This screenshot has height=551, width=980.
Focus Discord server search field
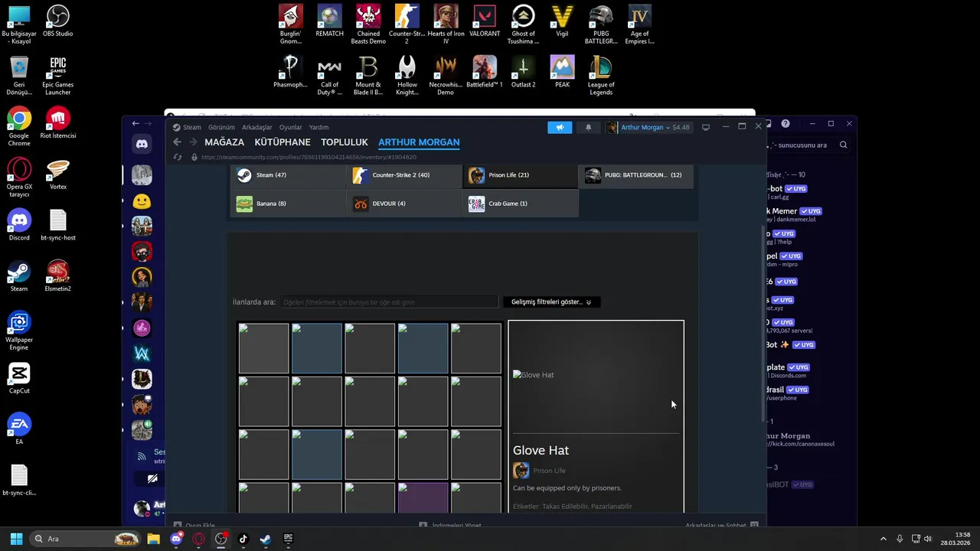(x=808, y=145)
